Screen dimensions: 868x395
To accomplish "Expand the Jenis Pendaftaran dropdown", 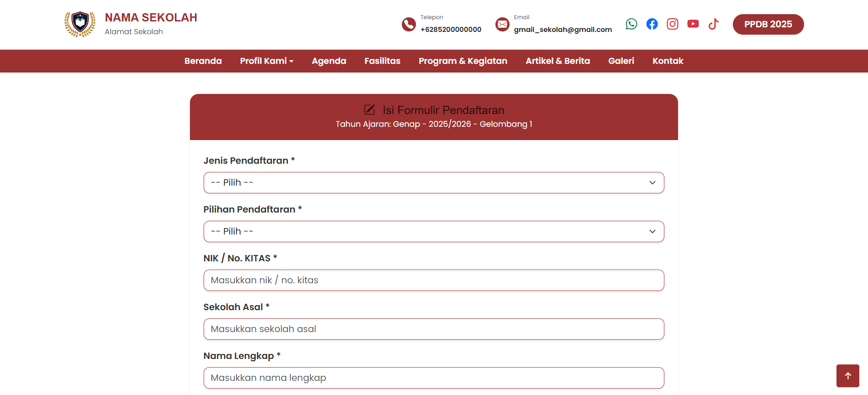I will [x=433, y=182].
